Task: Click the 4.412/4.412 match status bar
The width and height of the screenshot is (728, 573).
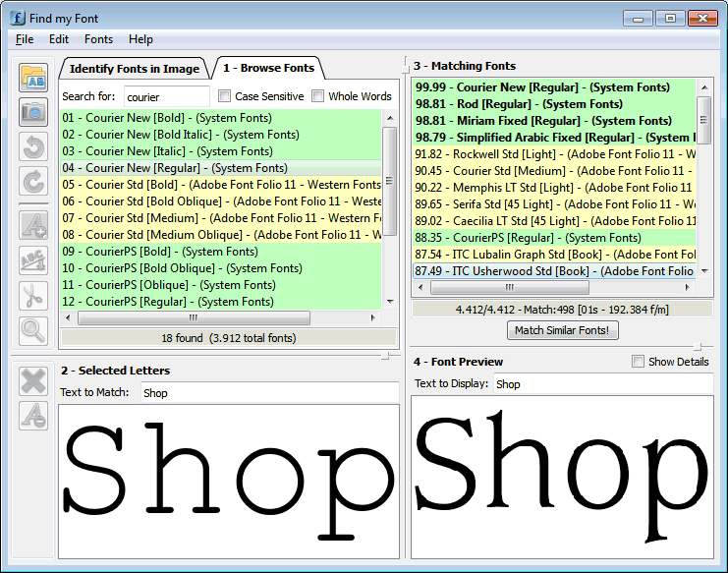Action: pyautogui.click(x=562, y=310)
